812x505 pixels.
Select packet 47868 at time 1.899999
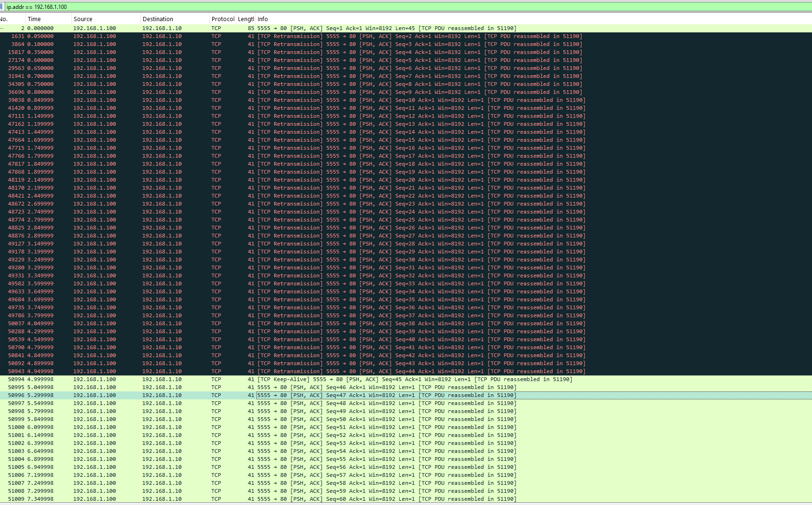(x=282, y=172)
